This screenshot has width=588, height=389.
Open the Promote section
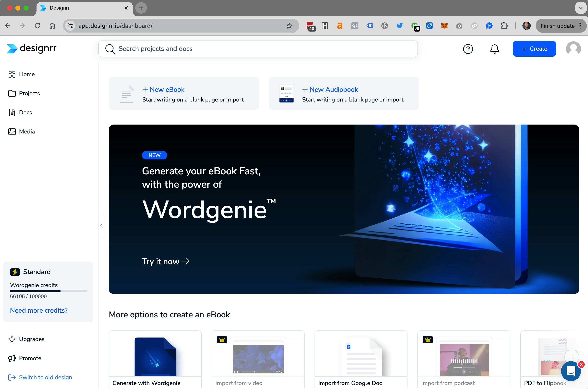click(30, 358)
